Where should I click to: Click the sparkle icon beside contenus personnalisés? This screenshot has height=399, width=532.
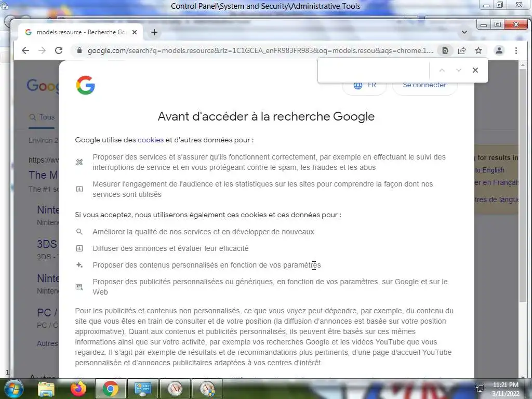pyautogui.click(x=79, y=265)
